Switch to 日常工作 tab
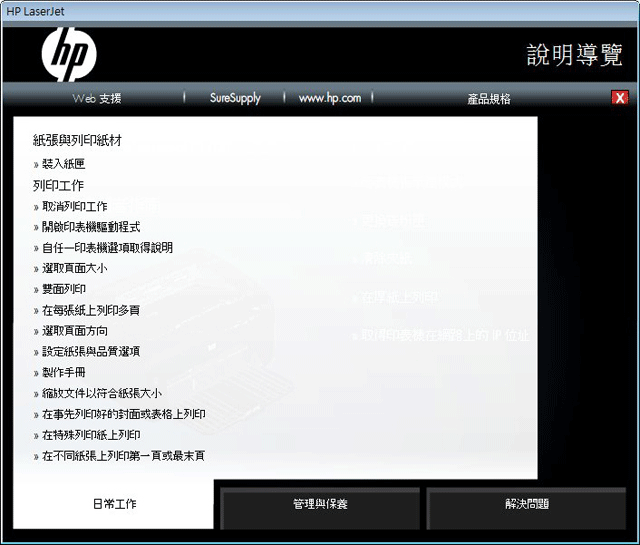640x545 pixels. tap(113, 504)
